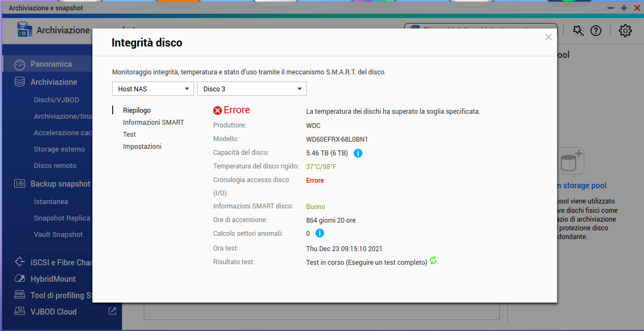The width and height of the screenshot is (644, 331).
Task: Open Dischi/VJBOD in the sidebar
Action: tap(55, 100)
